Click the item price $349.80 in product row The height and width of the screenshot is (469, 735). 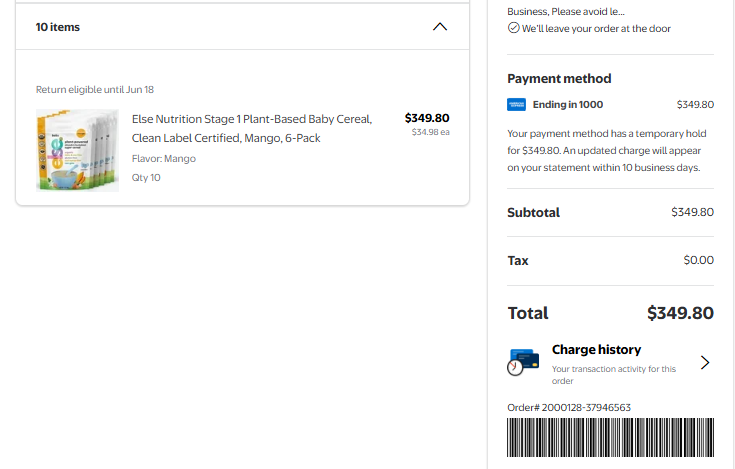click(x=427, y=118)
